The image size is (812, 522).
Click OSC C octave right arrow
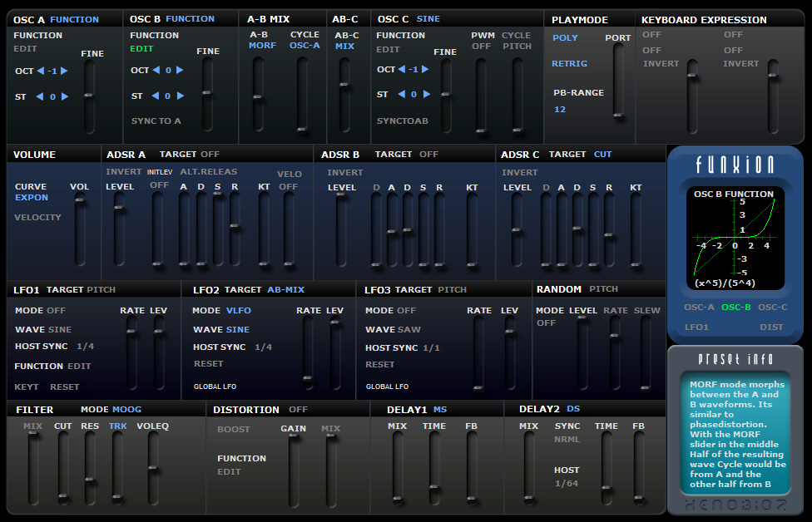(x=425, y=69)
